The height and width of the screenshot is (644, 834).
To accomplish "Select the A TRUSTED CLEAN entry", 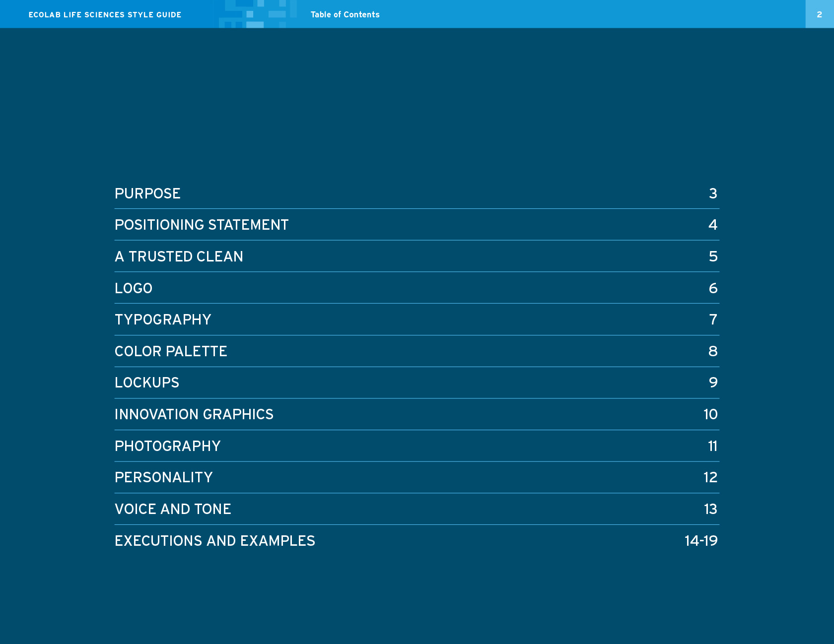I will click(x=179, y=257).
